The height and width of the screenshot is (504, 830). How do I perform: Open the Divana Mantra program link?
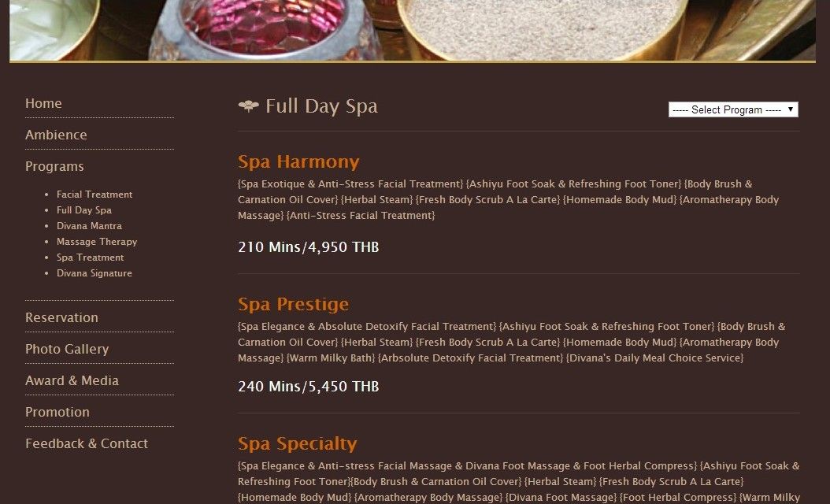pos(89,225)
